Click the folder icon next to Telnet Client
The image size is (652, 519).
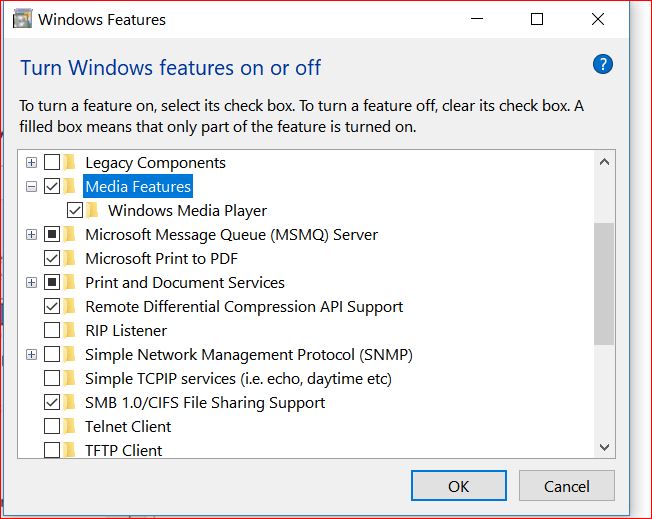tap(69, 426)
